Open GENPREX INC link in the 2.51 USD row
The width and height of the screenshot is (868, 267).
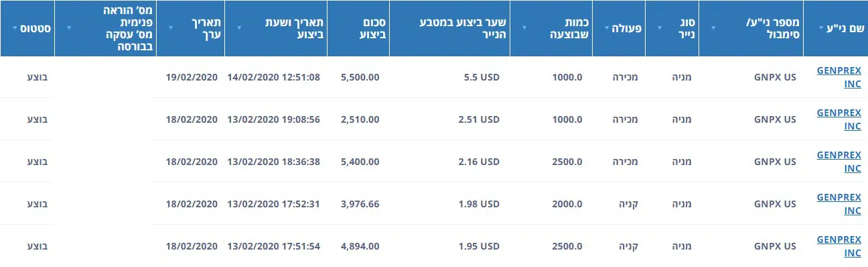839,119
